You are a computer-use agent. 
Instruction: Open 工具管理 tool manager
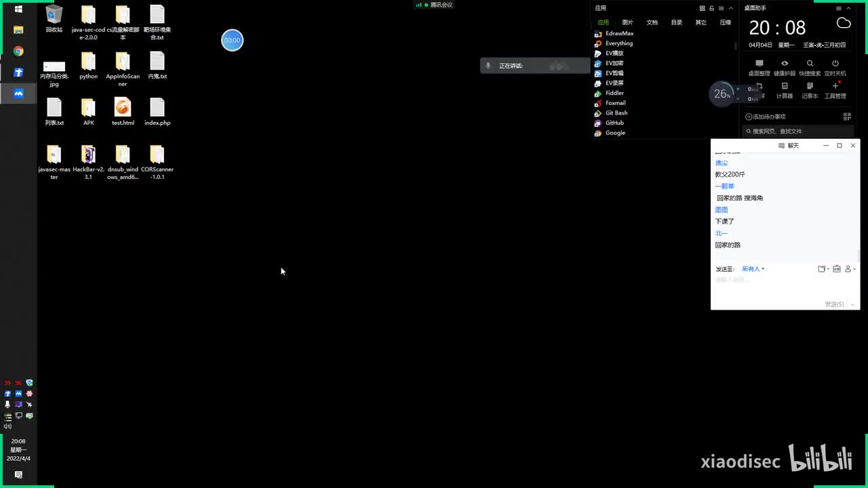tap(835, 91)
